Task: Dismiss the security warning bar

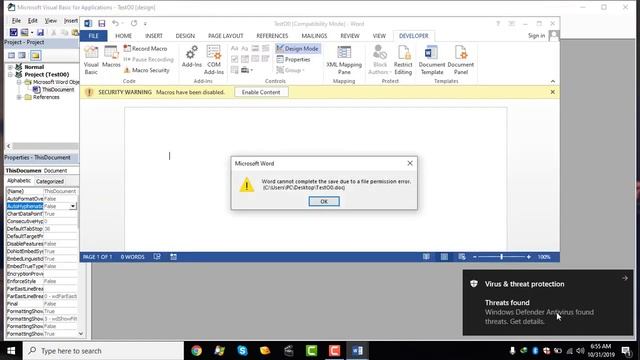Action: (x=552, y=92)
